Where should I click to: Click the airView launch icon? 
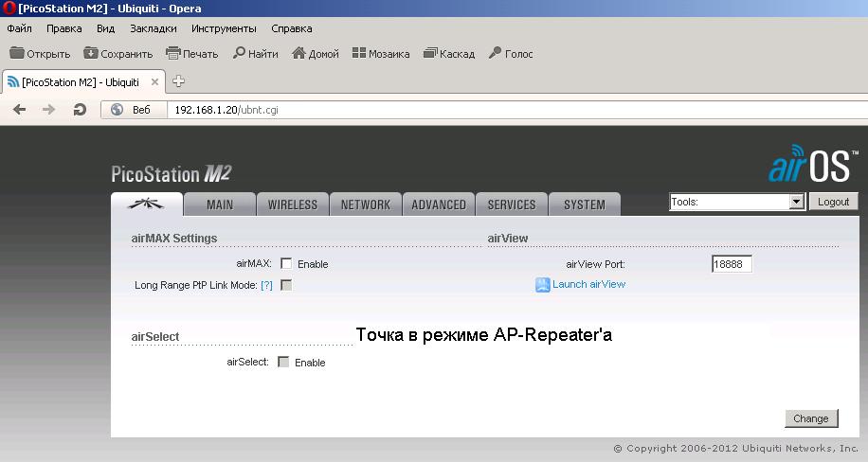click(x=542, y=284)
